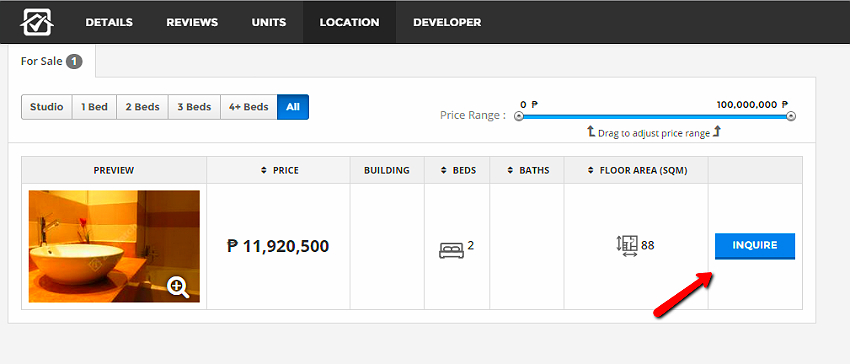Click the Drag to adjust price range hint
Screen dimensions: 850x364
pyautogui.click(x=654, y=132)
